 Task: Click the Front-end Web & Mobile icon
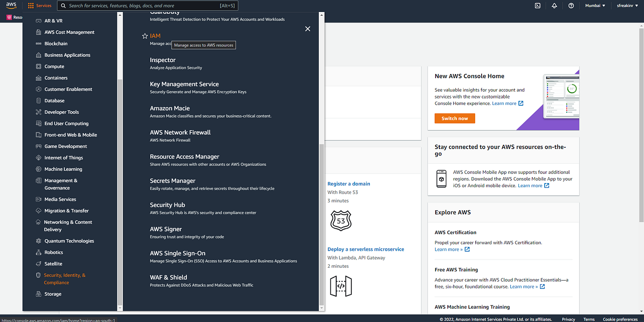click(x=39, y=135)
